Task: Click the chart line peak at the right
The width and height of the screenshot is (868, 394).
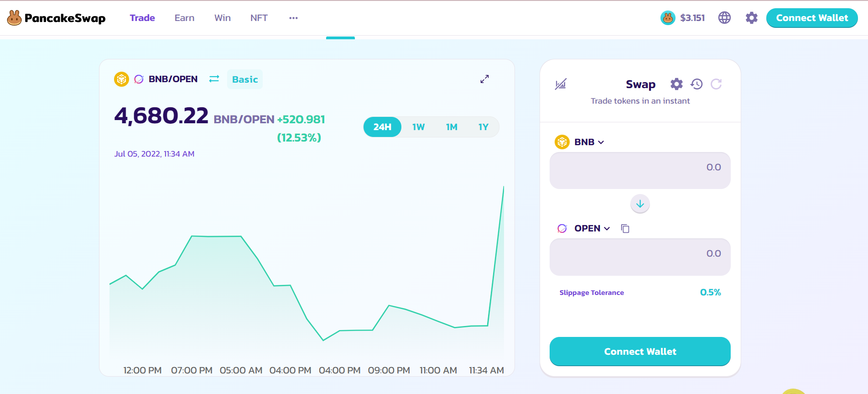Action: click(504, 187)
